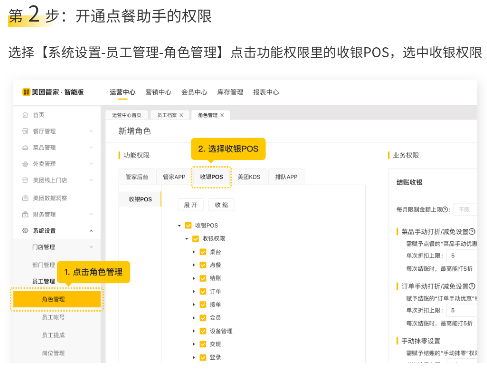Screen dimensions: 487x370
Task: Click the 财务管理 wallet icon in sidebar
Action: (x=25, y=214)
